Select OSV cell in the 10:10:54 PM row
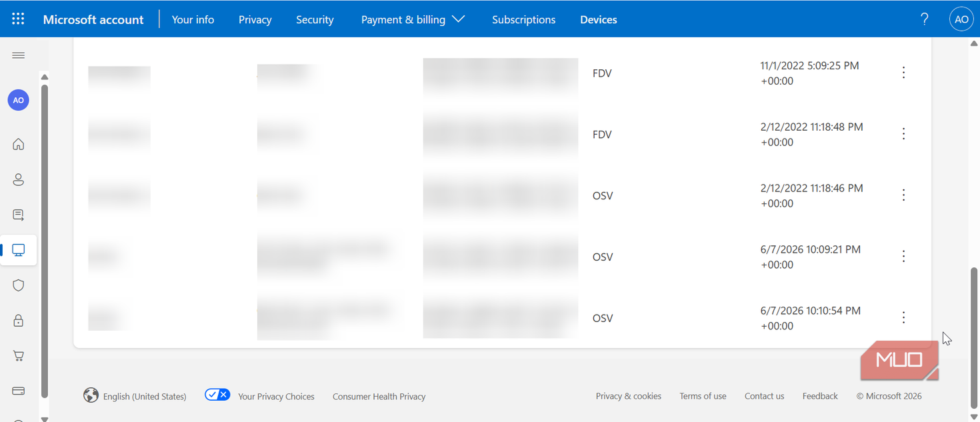 [603, 319]
